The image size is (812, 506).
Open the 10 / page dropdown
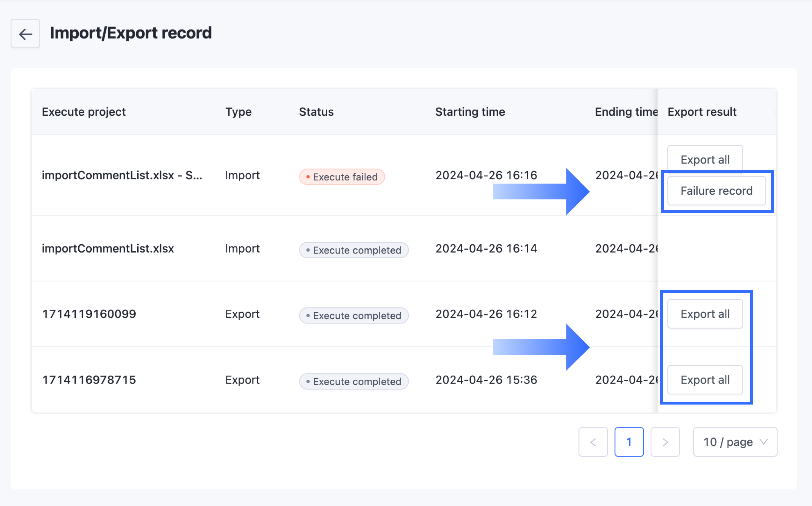point(735,442)
